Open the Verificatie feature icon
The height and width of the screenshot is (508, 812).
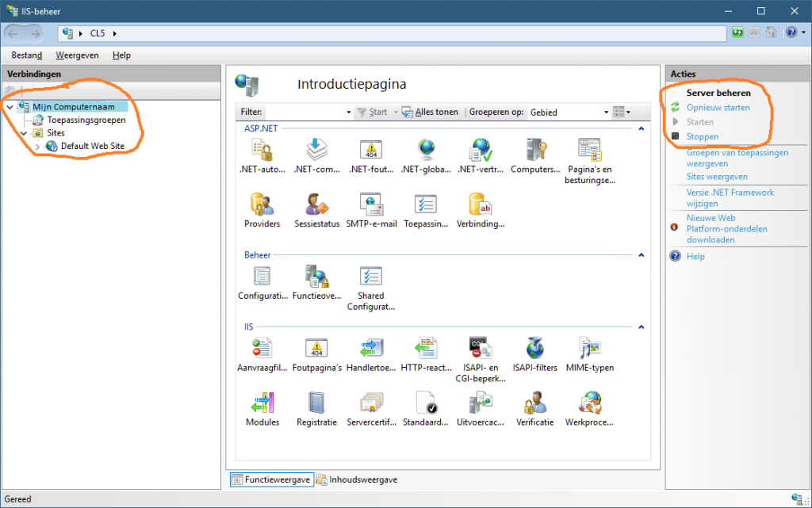click(x=534, y=403)
